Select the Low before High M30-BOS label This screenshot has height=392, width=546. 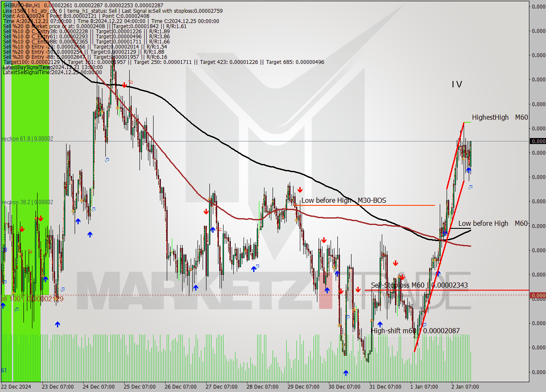click(344, 200)
